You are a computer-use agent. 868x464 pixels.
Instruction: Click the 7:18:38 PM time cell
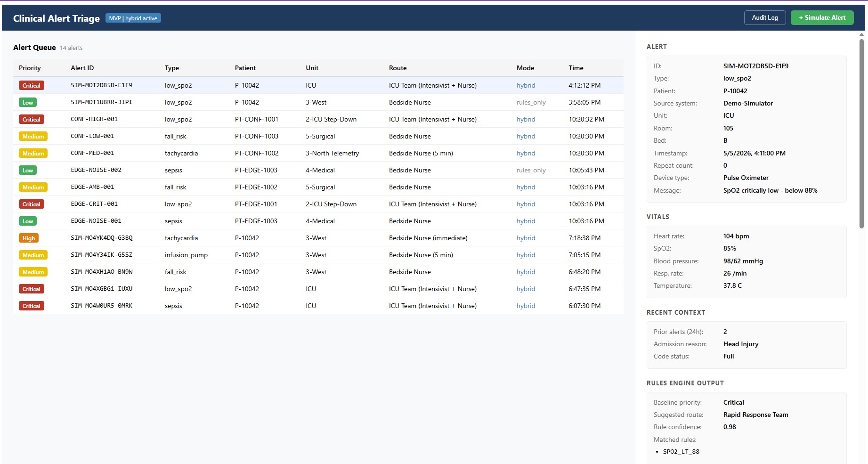coord(584,238)
